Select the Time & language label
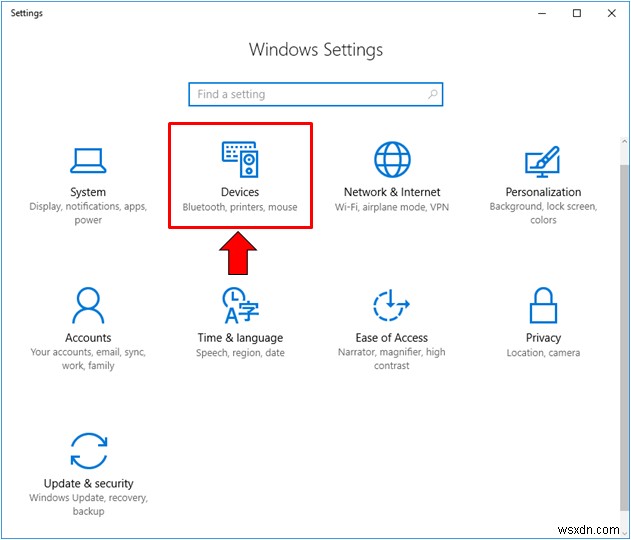This screenshot has width=631, height=540. 240,338
